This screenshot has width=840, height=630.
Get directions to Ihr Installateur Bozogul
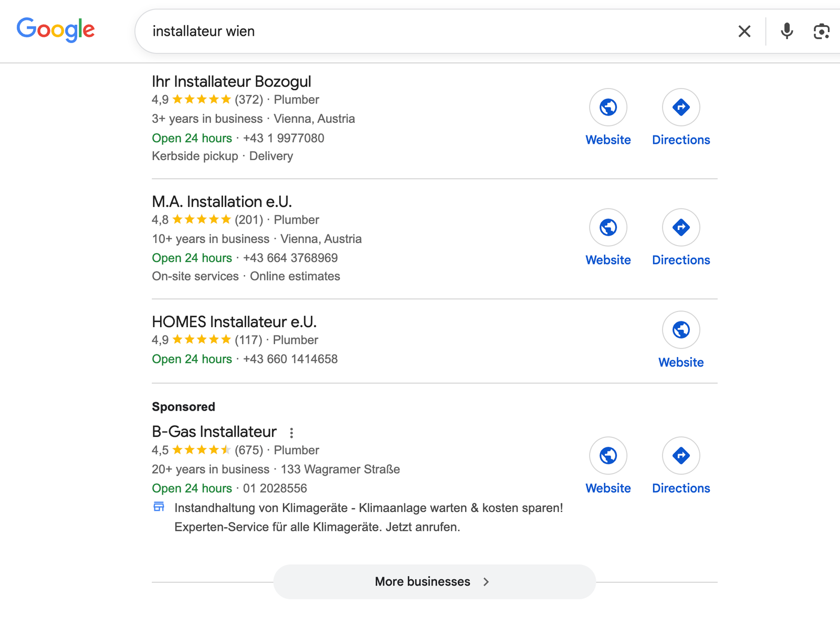tap(681, 108)
